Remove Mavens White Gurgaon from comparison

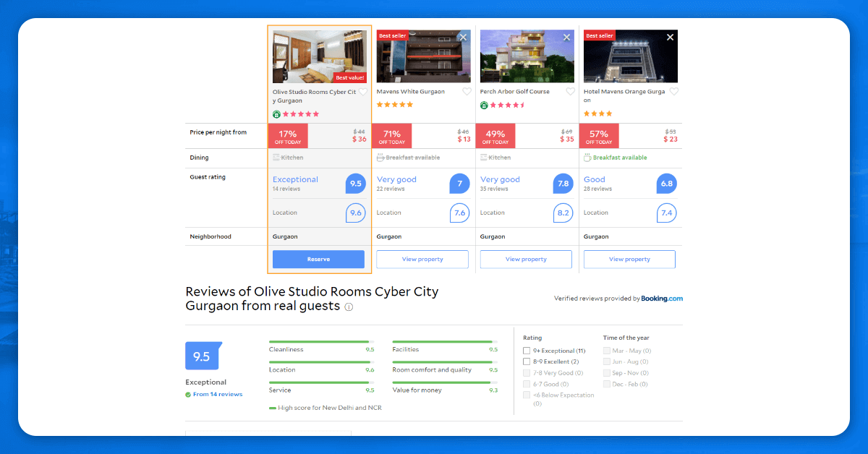click(463, 37)
